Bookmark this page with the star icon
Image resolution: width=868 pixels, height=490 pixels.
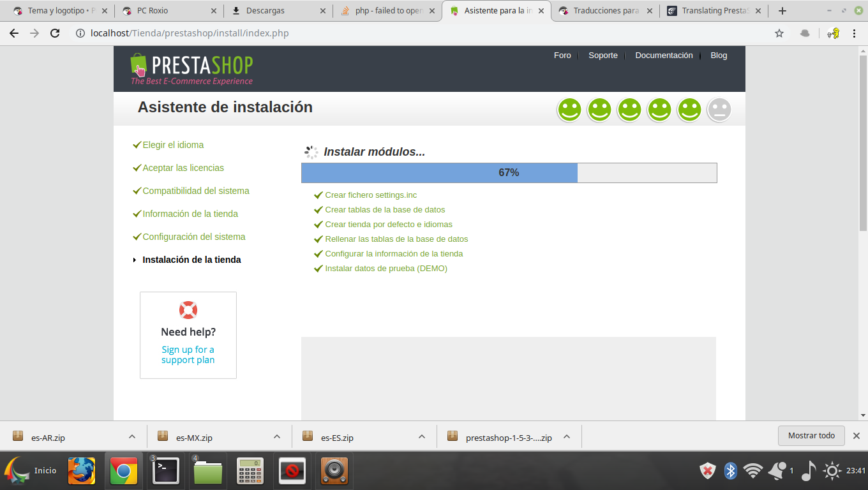click(x=779, y=33)
